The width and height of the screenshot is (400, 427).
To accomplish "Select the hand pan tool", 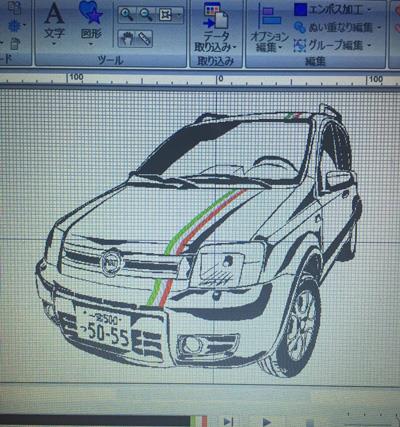I will (127, 39).
